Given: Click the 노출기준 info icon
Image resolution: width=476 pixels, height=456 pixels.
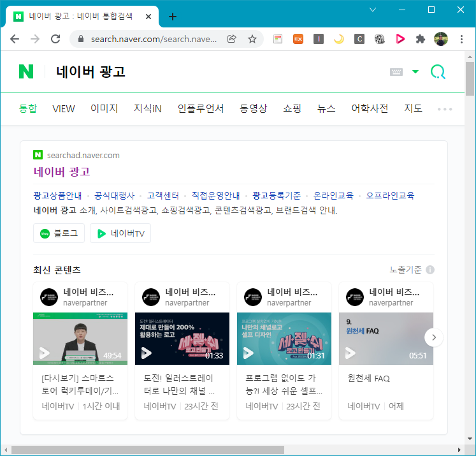Looking at the screenshot, I should (430, 270).
